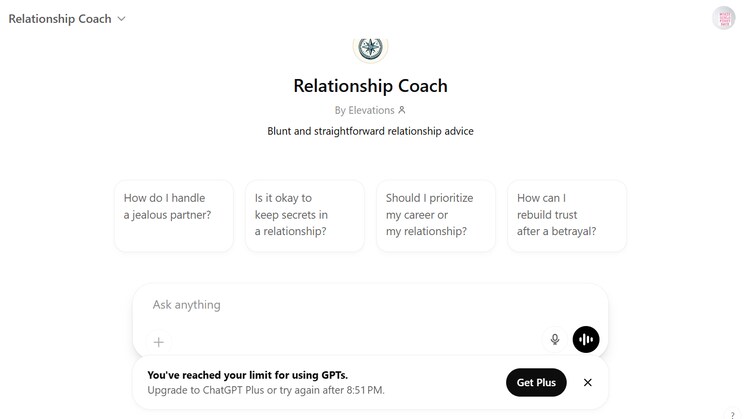
Task: Click the plus icon to attach files
Action: click(158, 341)
